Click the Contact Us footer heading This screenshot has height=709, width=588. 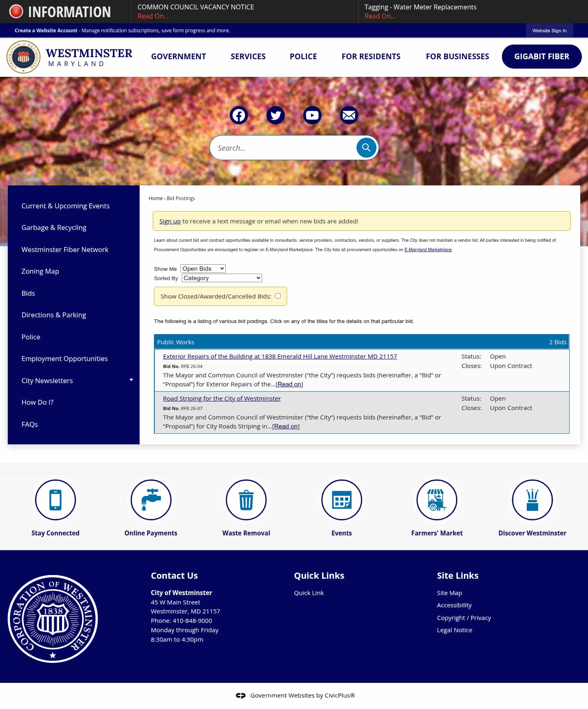(x=174, y=575)
